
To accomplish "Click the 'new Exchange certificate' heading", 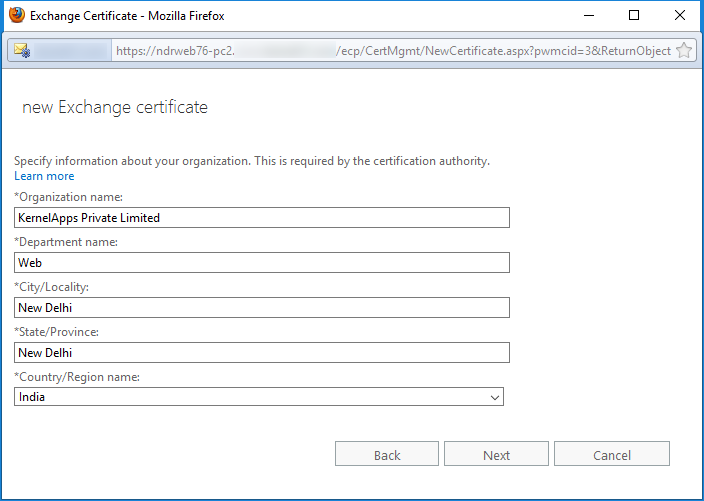I will [x=115, y=107].
